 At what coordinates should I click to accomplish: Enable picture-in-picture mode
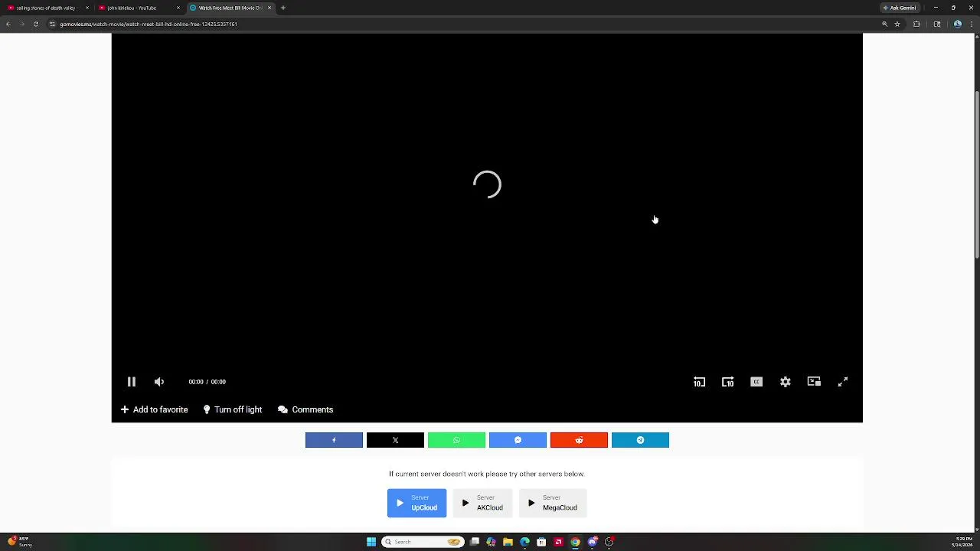click(x=814, y=382)
